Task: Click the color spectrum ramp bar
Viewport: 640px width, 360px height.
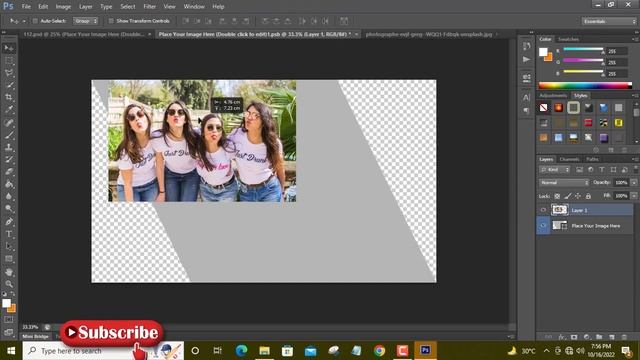Action: click(x=585, y=85)
